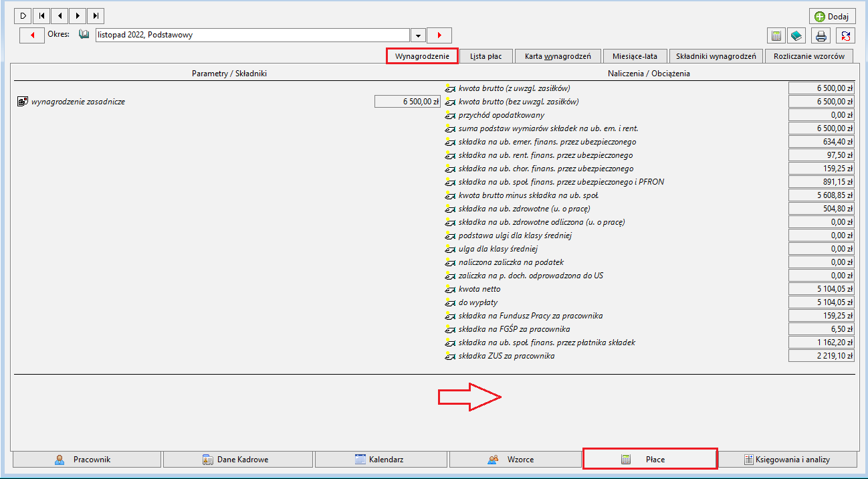The width and height of the screenshot is (868, 479).
Task: Click icon beside przychód opodatkowany
Action: 449,115
